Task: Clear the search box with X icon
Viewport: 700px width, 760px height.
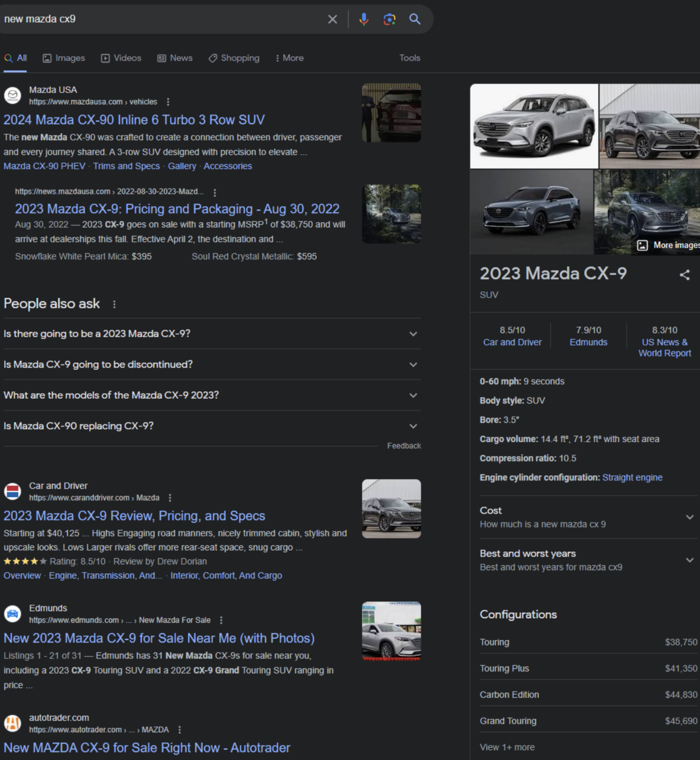Action: 332,19
